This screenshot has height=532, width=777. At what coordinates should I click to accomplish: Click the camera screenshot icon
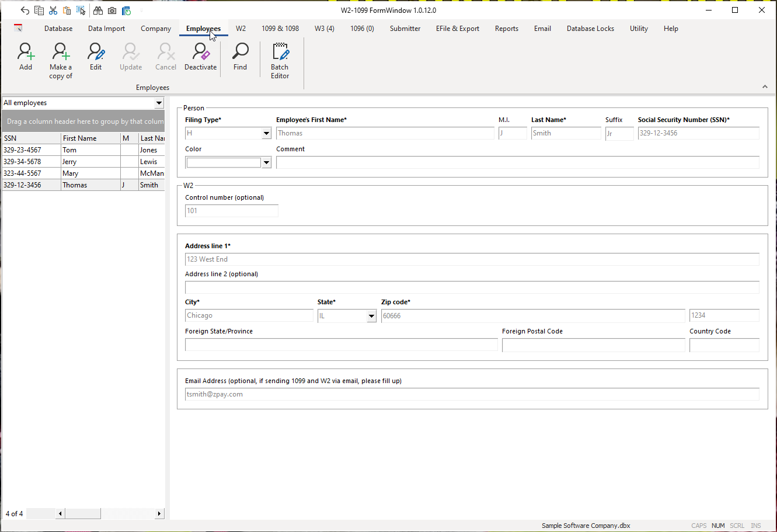[x=112, y=11]
